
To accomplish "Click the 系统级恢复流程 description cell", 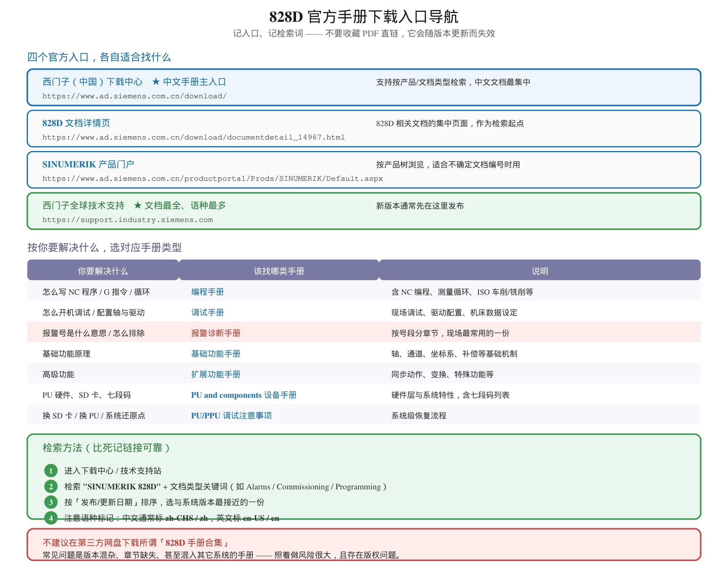I will [419, 416].
